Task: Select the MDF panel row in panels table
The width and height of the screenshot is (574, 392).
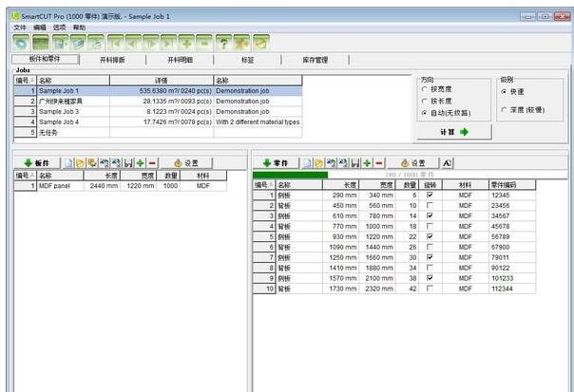Action: (x=121, y=186)
